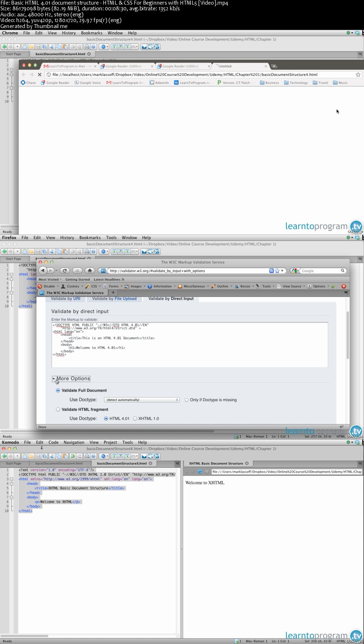Open the Latest Headlines bookmark feed

point(109,279)
